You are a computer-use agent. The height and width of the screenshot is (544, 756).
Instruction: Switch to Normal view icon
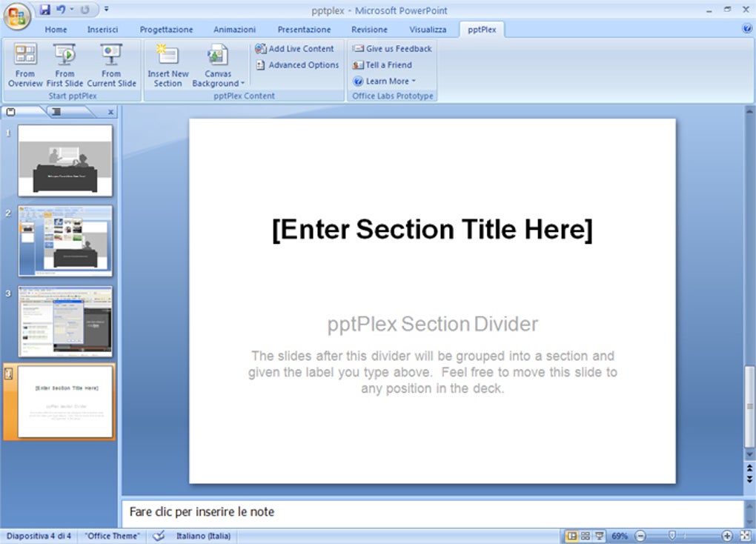(572, 536)
